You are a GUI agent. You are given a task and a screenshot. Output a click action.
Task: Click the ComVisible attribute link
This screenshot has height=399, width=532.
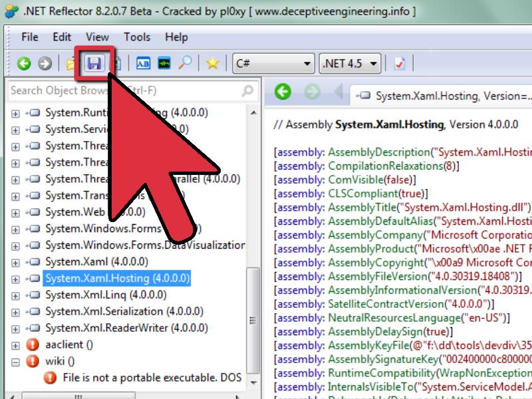click(356, 180)
